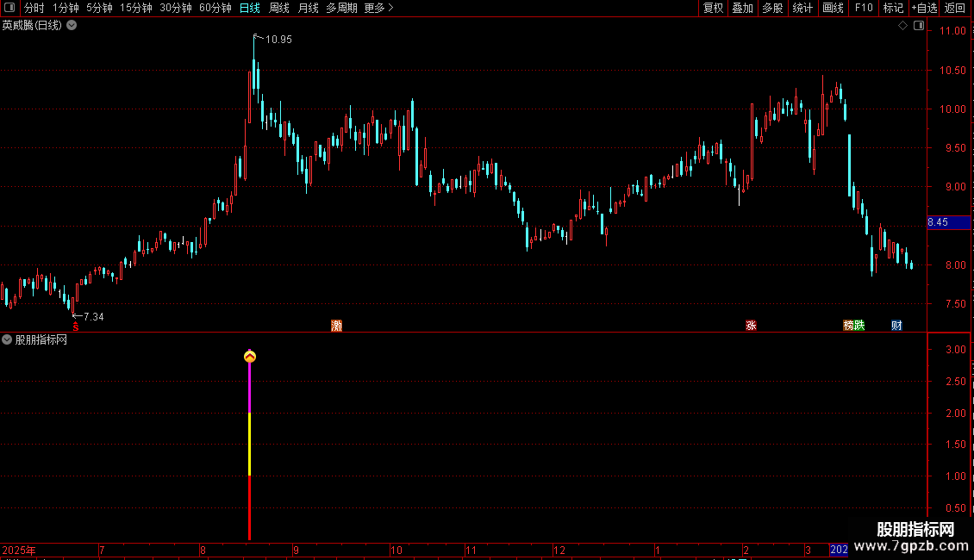Select the 日线 daily chart tab
This screenshot has width=974, height=560.
coord(250,8)
